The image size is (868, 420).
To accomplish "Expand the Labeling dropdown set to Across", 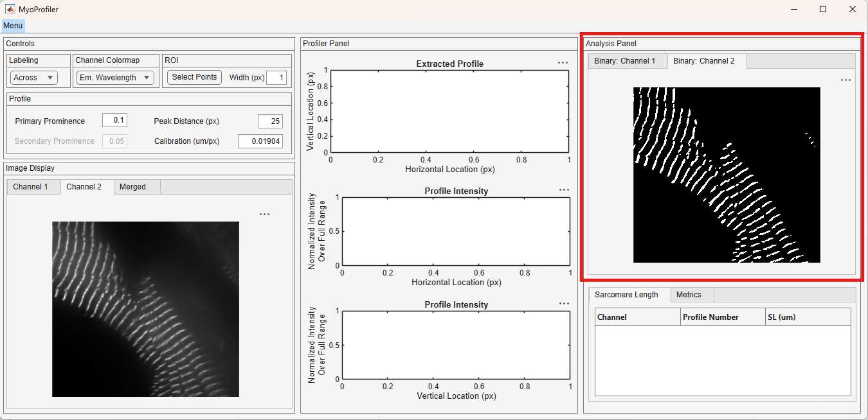I will point(34,78).
